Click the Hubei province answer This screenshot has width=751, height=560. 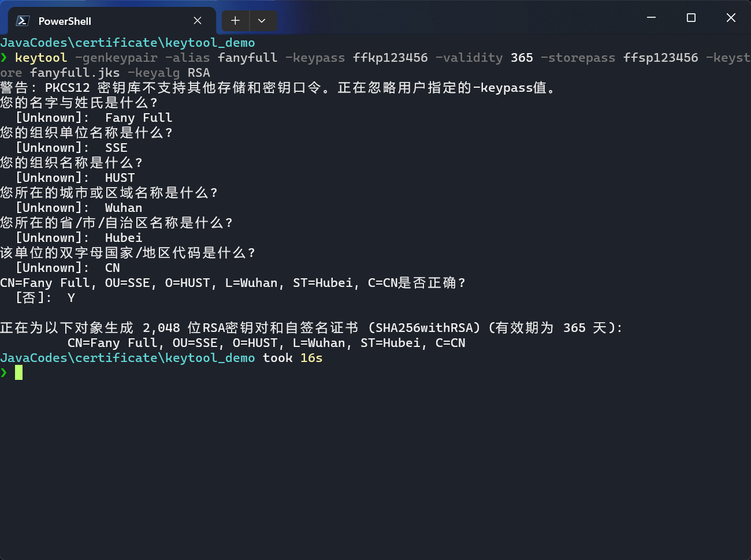coord(123,238)
